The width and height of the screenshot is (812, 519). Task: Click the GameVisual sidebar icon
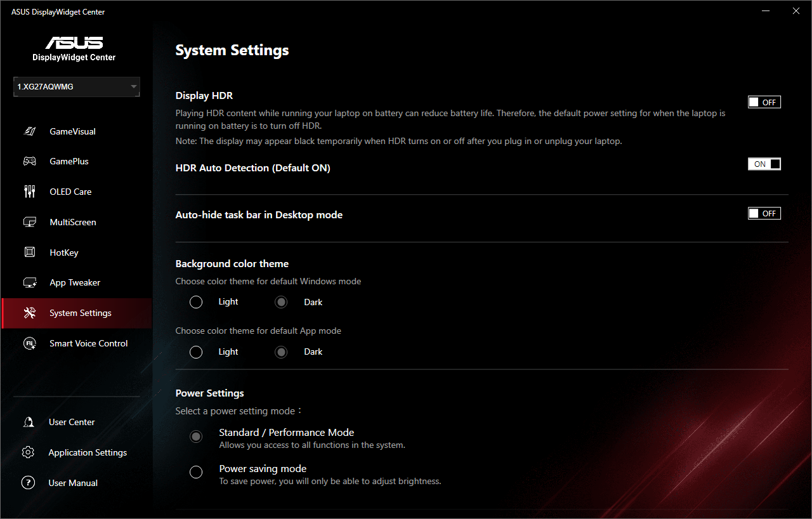click(x=29, y=131)
